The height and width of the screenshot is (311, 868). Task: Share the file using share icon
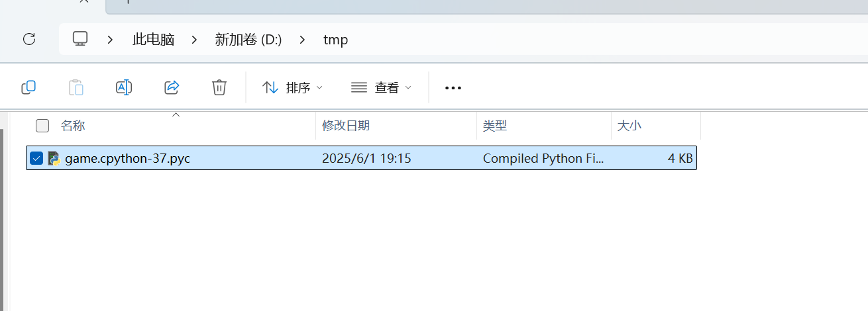click(172, 87)
